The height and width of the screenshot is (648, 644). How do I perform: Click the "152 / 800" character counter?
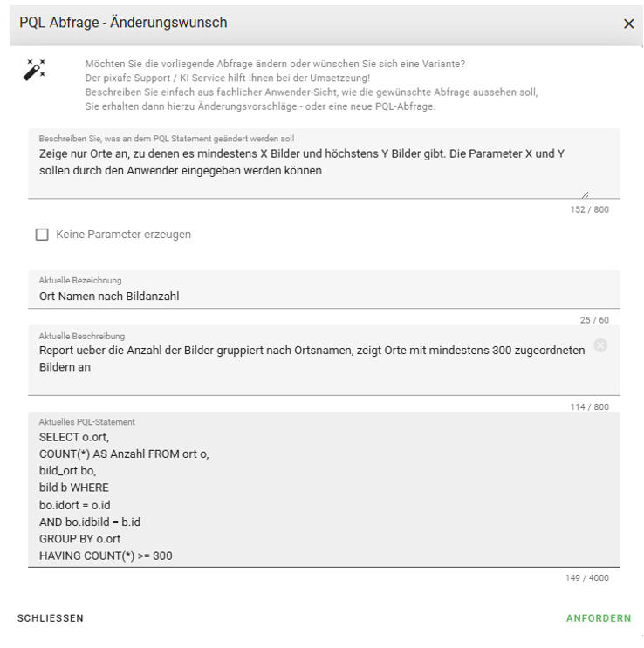[x=589, y=209]
